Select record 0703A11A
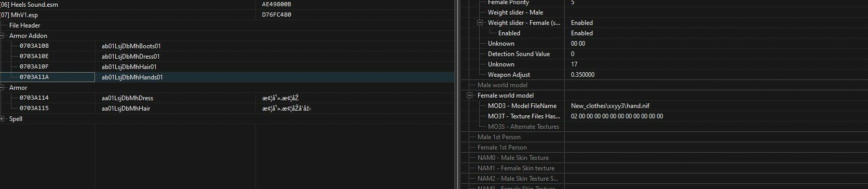The width and height of the screenshot is (868, 189). coord(34,77)
